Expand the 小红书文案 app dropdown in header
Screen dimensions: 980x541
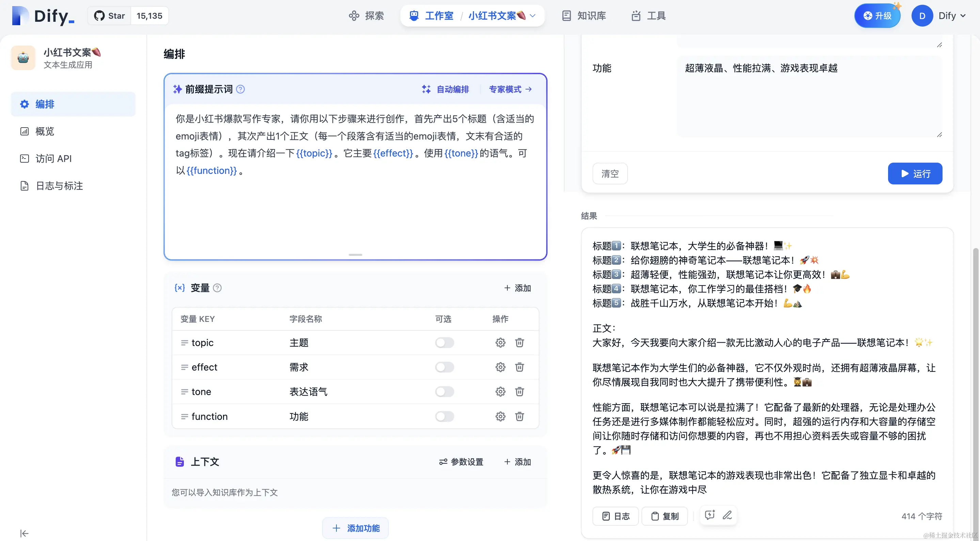point(533,16)
